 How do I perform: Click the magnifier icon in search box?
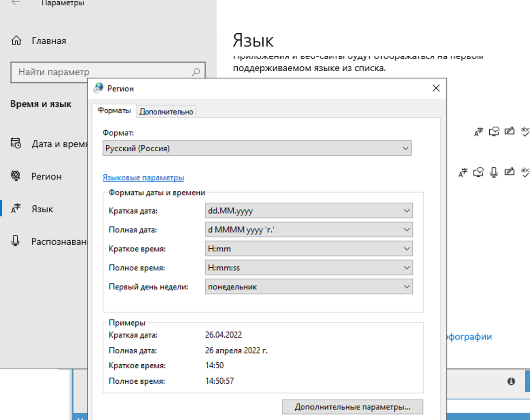(196, 72)
